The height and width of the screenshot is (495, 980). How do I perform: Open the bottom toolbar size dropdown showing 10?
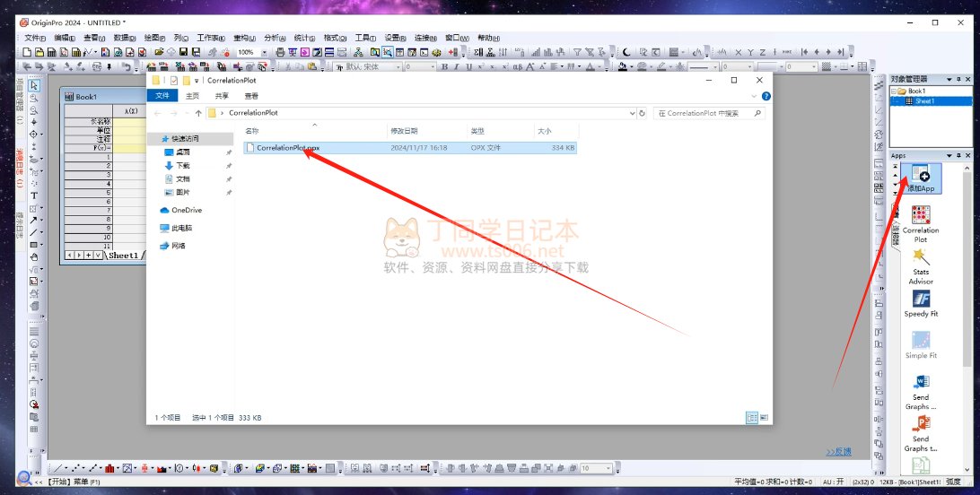coord(608,468)
